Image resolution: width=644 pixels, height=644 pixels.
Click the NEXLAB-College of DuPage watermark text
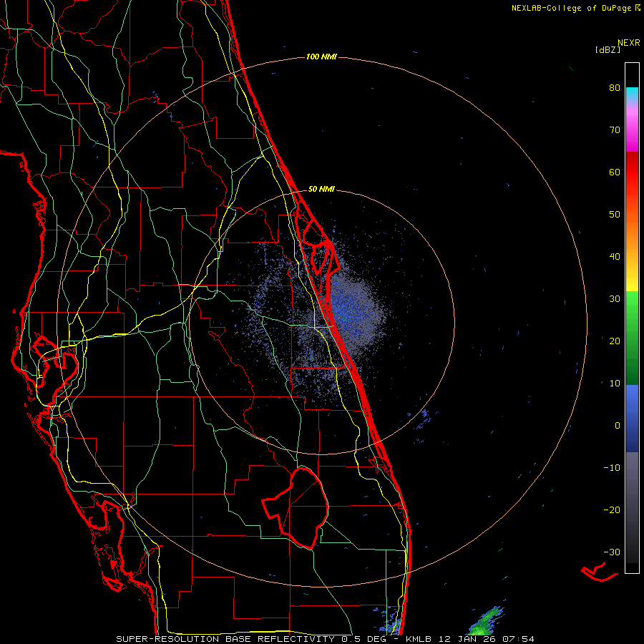tap(575, 8)
